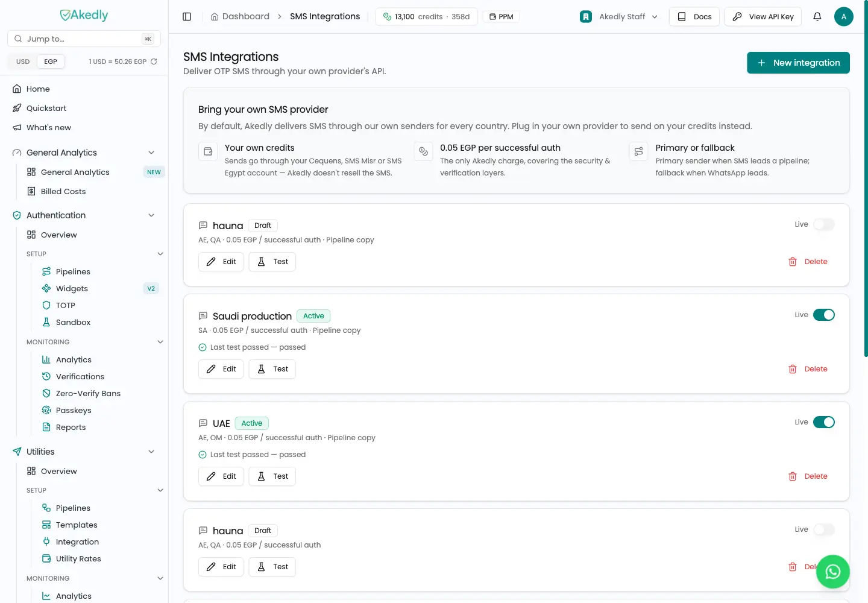
Task: Turn off Live toggle for UAE
Action: click(824, 422)
